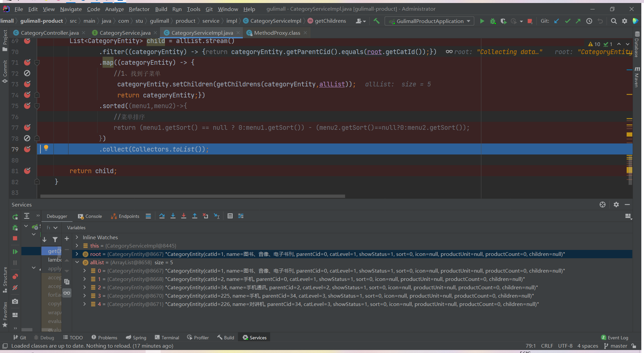Open Event Log
The height and width of the screenshot is (353, 644).
click(615, 338)
